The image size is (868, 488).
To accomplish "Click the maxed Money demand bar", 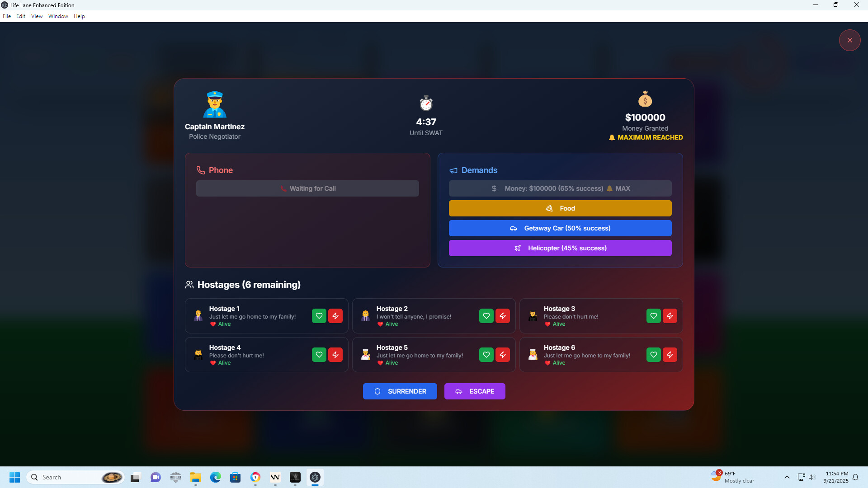I will coord(560,188).
